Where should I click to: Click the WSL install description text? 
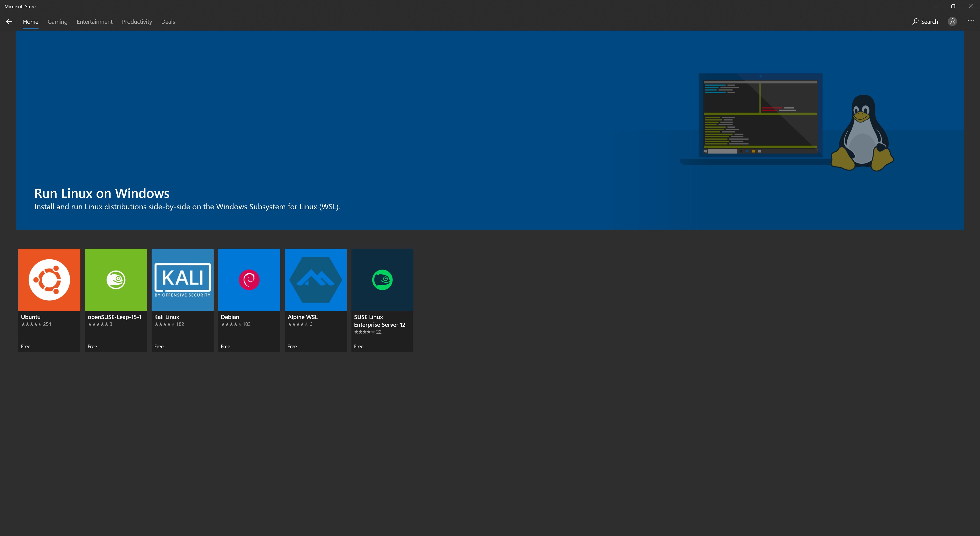tap(187, 206)
